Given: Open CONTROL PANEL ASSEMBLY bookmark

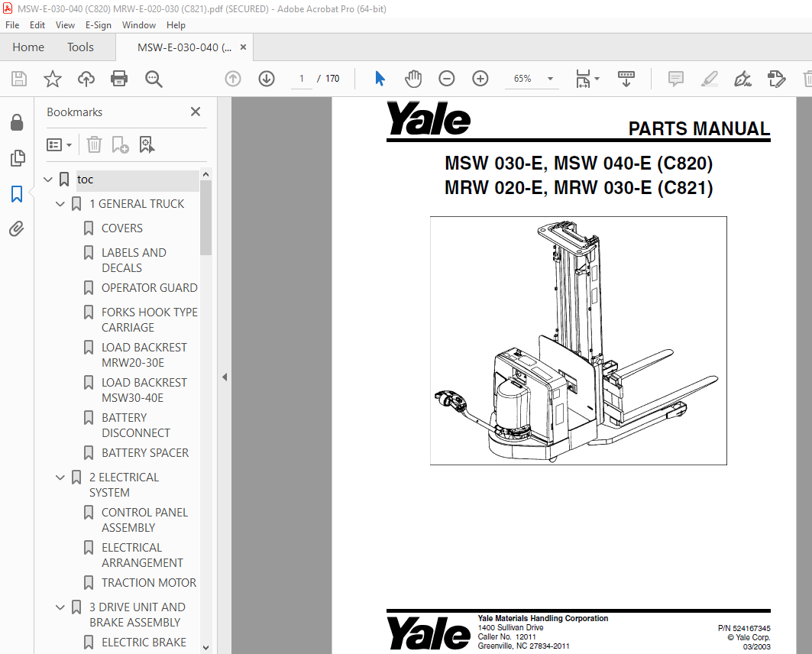Looking at the screenshot, I should point(144,520).
